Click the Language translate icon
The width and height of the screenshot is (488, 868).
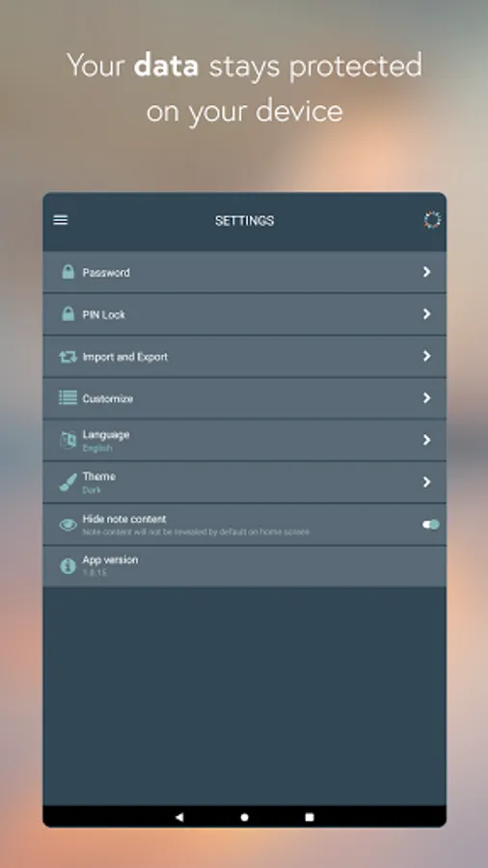[x=68, y=440]
